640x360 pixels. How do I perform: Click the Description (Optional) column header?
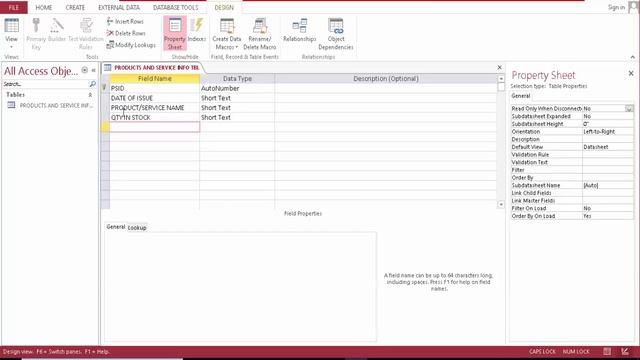pos(386,79)
